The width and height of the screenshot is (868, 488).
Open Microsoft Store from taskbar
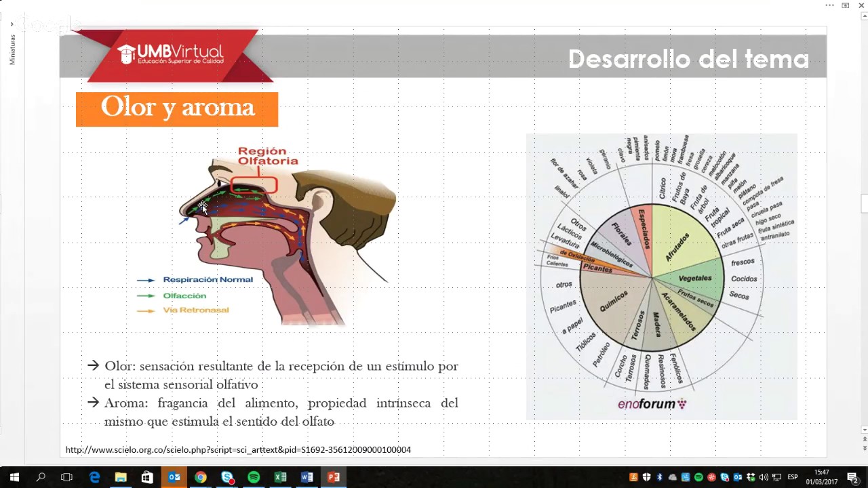click(x=147, y=477)
